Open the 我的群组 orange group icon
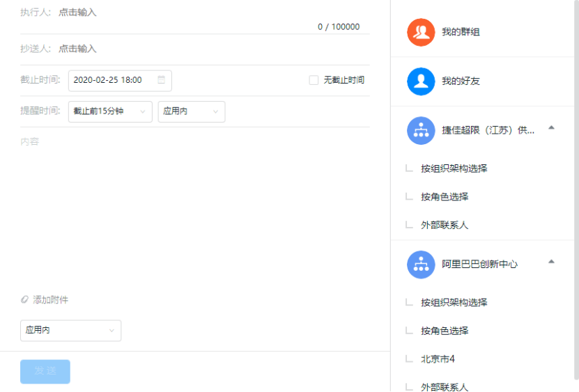Viewport: 579px width, 392px height. coord(421,32)
